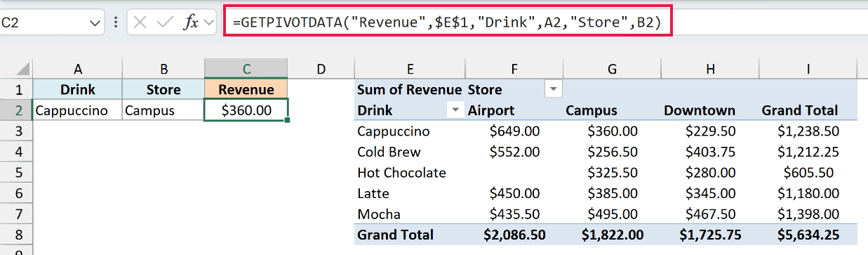Open Insert Function fx dialog
The width and height of the screenshot is (868, 255).
pos(190,22)
